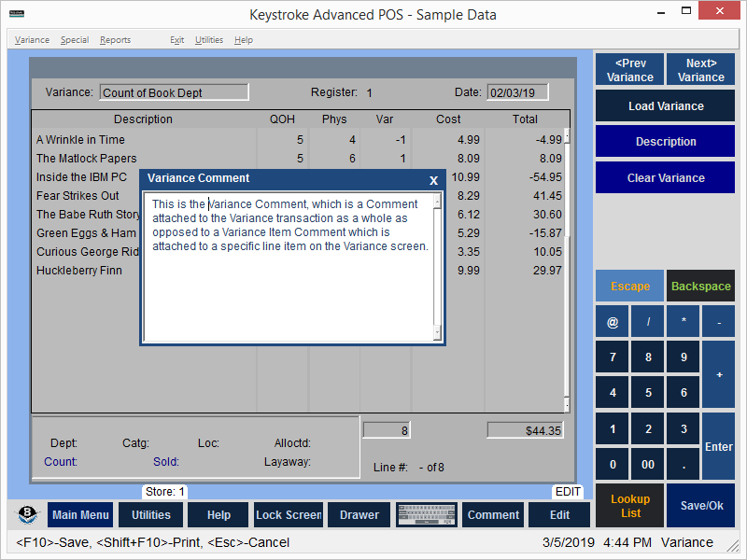
Task: Open the Reports menu
Action: pyautogui.click(x=115, y=40)
